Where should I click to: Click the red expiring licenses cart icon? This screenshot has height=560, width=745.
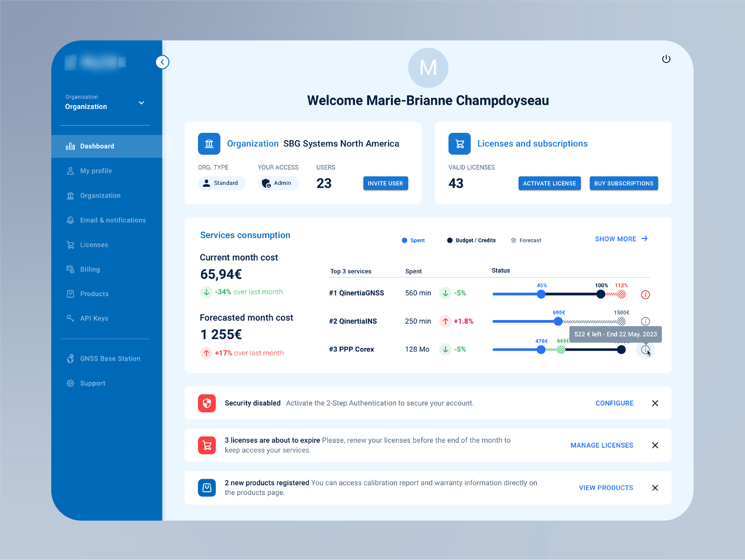coord(207,445)
